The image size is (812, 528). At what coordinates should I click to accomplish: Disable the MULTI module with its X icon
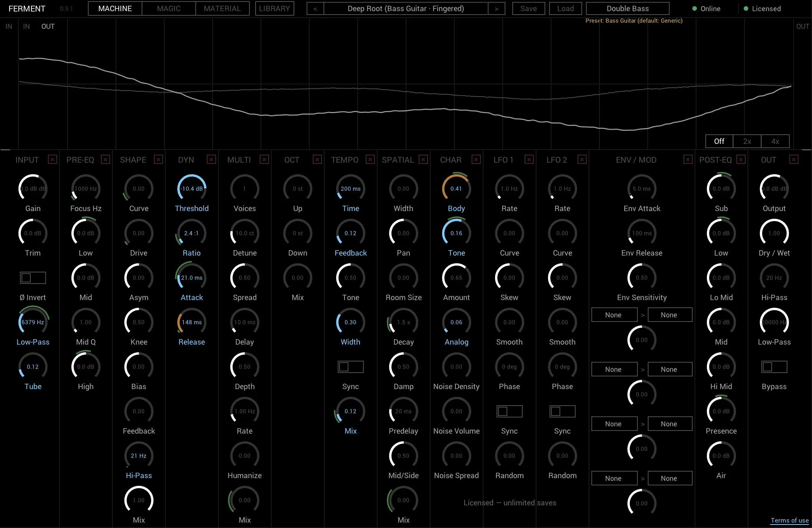pyautogui.click(x=264, y=159)
